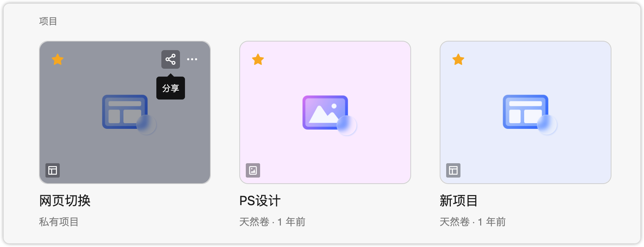The width and height of the screenshot is (644, 247).
Task: Toggle the favorite star on PS设计 project
Action: [x=258, y=59]
